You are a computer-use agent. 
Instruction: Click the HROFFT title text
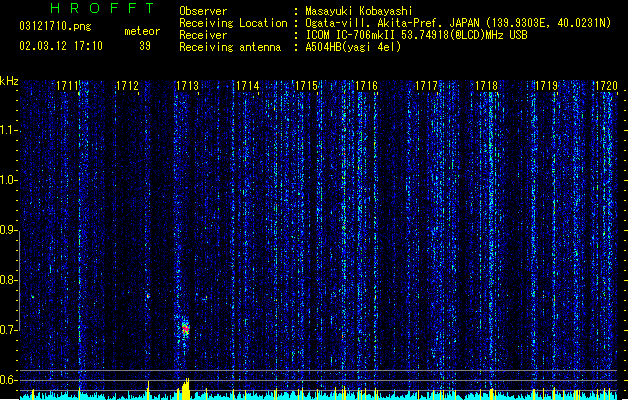click(x=103, y=8)
